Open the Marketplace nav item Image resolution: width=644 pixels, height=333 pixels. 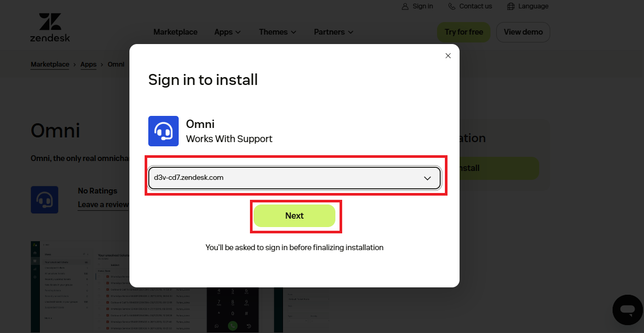(176, 32)
